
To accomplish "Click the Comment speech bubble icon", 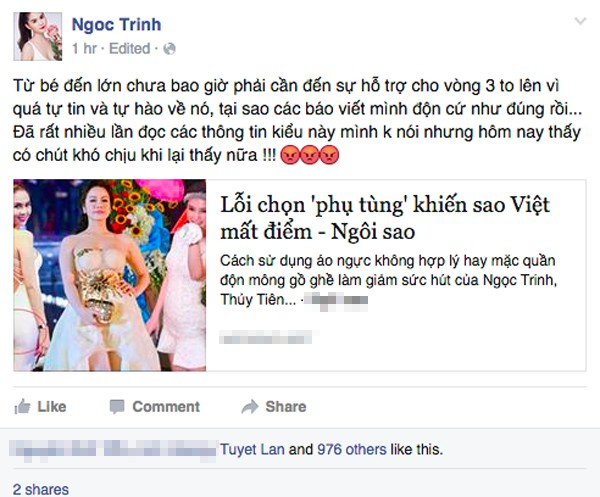I will click(x=117, y=407).
